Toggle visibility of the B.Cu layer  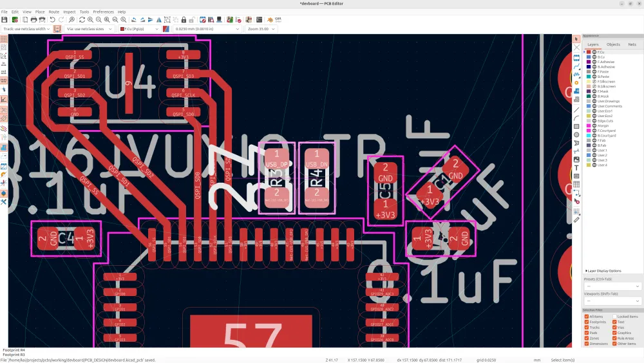594,57
